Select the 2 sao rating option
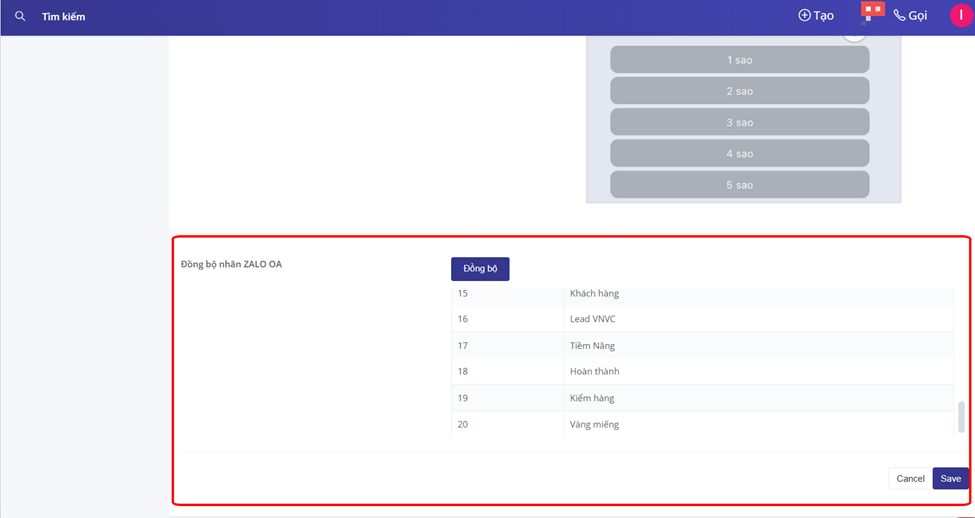 click(739, 91)
